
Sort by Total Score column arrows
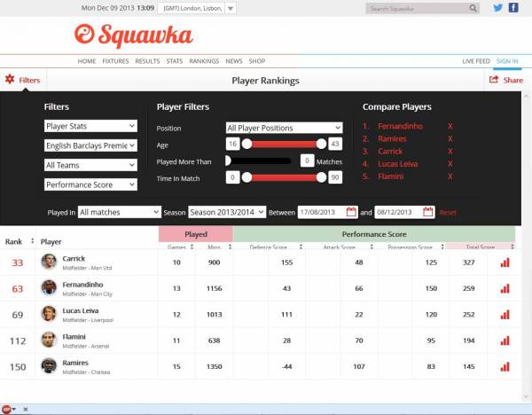tap(512, 247)
